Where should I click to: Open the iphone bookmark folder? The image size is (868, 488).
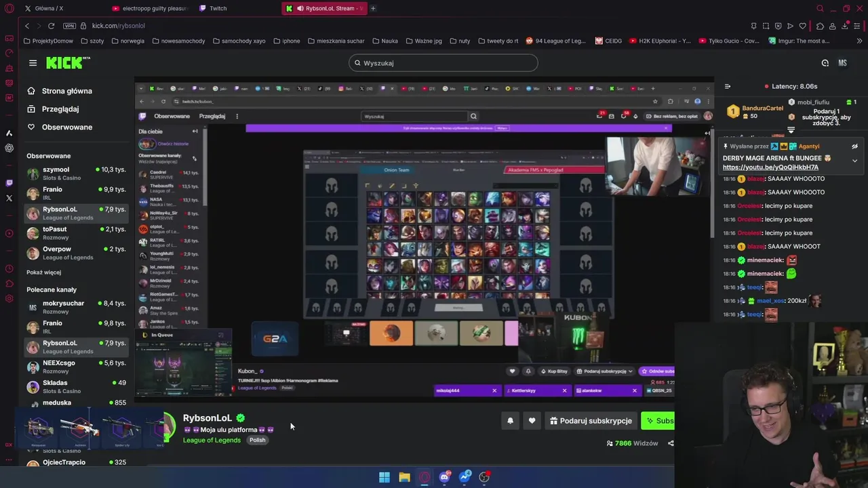(286, 41)
